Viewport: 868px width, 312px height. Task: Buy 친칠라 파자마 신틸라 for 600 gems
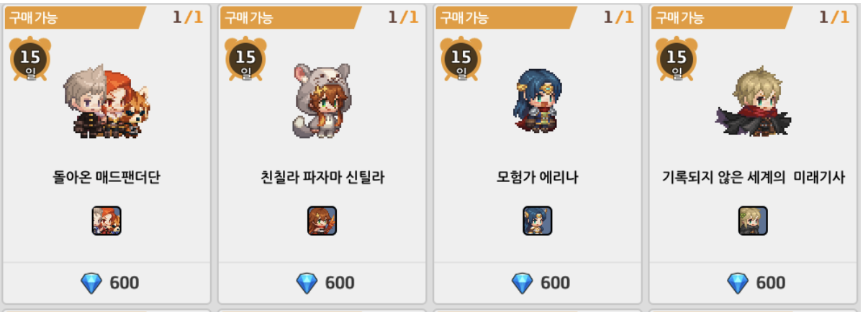[x=322, y=283]
